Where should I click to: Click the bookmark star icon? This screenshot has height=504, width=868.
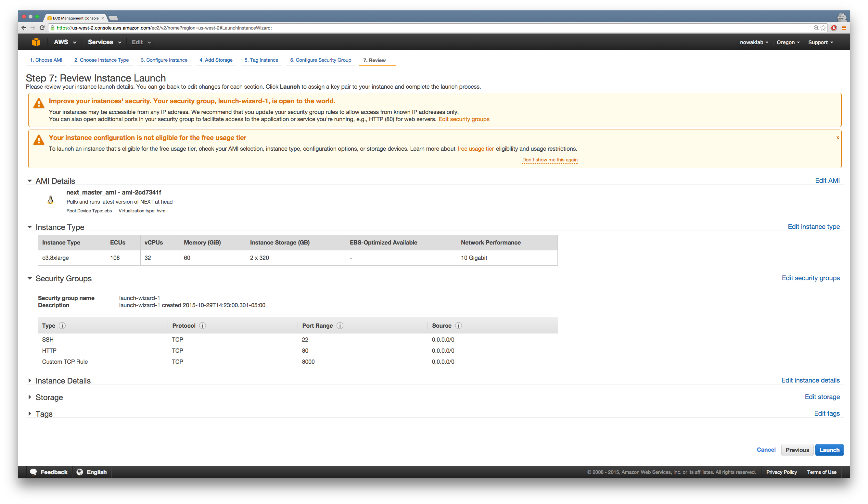(x=823, y=28)
